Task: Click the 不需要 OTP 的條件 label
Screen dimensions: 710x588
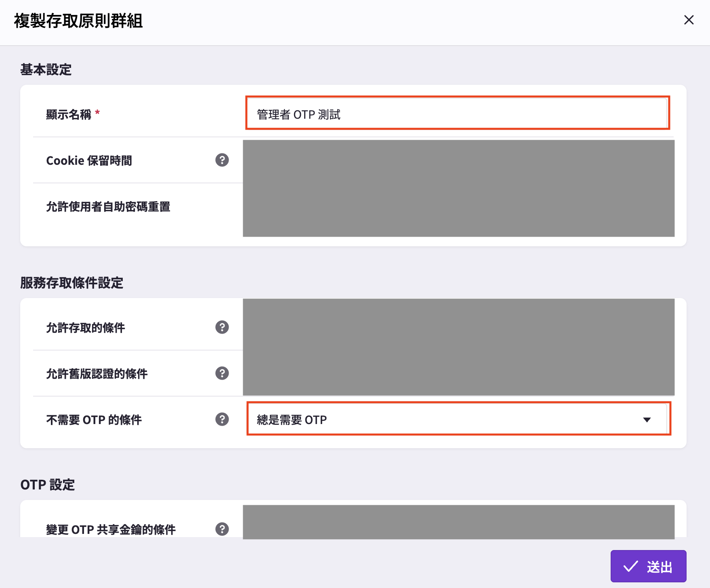Action: point(94,420)
